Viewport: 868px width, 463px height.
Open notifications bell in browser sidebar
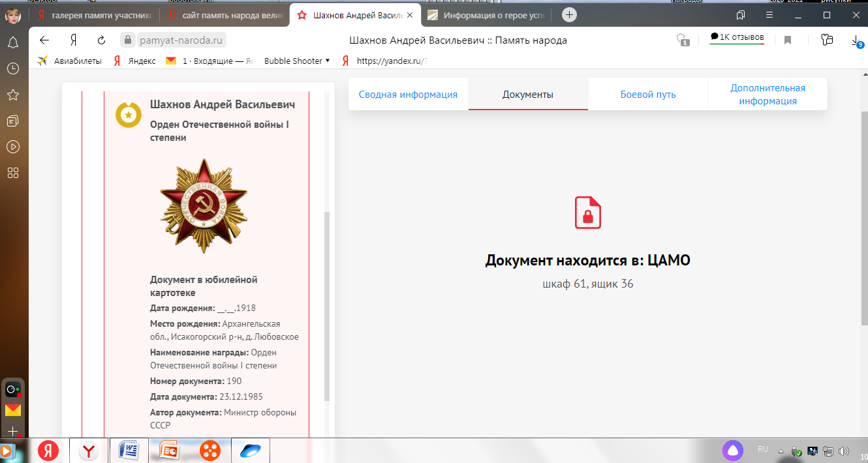[x=12, y=43]
